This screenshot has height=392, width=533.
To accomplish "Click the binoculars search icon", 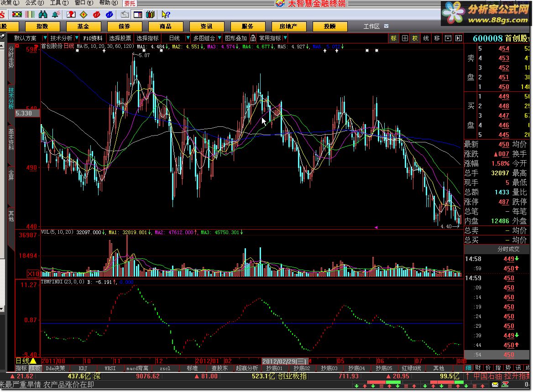I will [42, 15].
